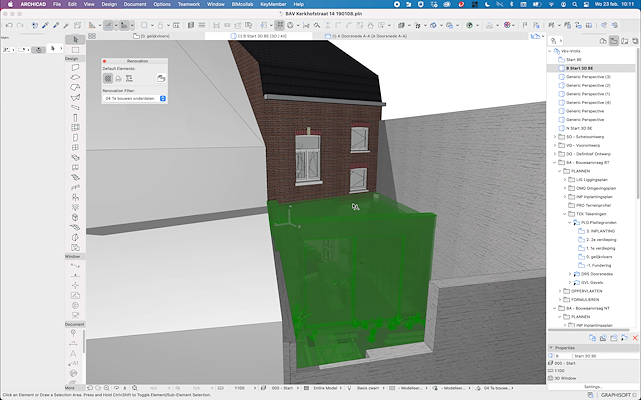Click the Undo arrow in toolbar

[8, 24]
